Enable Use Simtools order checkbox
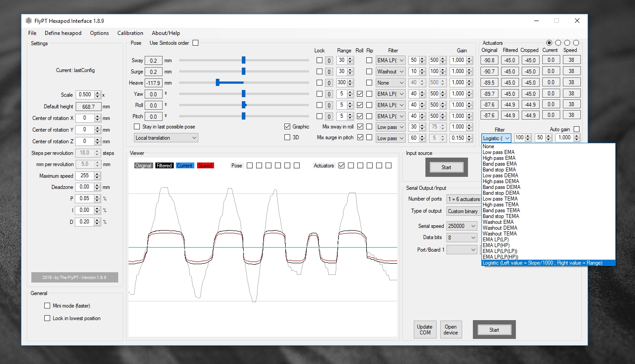The width and height of the screenshot is (635, 364). (x=195, y=43)
